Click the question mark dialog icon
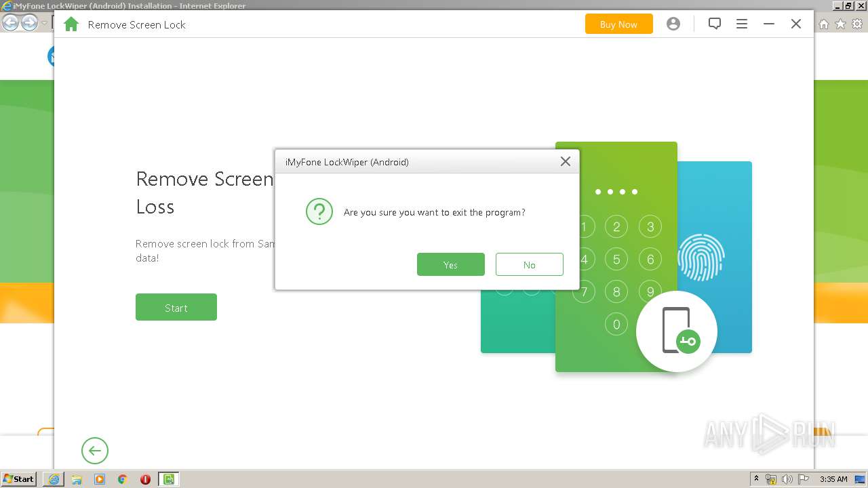868x488 pixels. coord(319,212)
